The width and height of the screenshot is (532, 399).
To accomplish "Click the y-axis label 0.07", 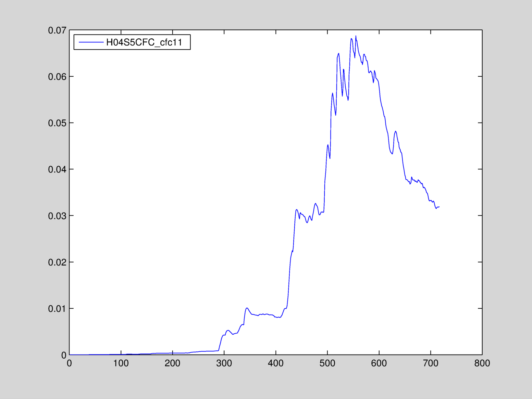I will point(57,30).
